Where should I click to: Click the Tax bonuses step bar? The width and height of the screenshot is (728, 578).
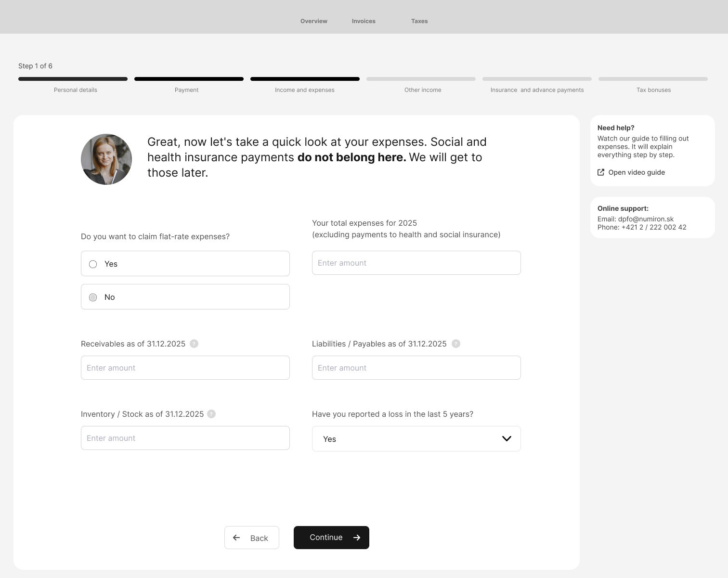pos(653,79)
